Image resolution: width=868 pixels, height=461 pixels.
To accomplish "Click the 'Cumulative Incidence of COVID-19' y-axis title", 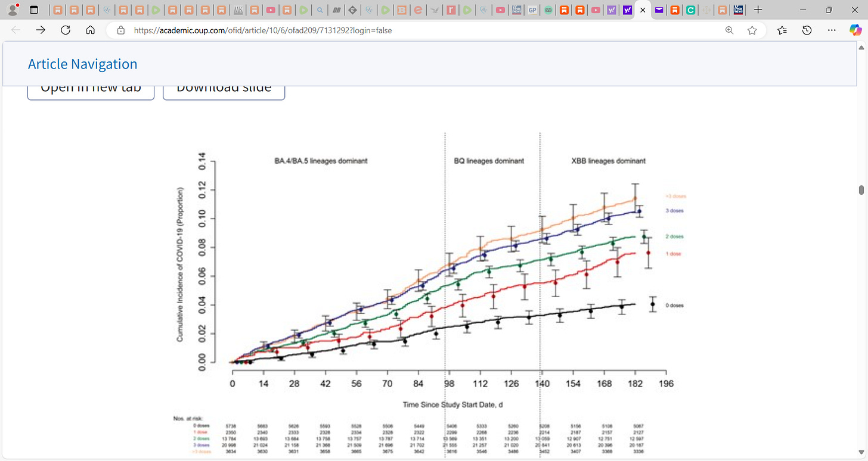I will click(x=179, y=264).
